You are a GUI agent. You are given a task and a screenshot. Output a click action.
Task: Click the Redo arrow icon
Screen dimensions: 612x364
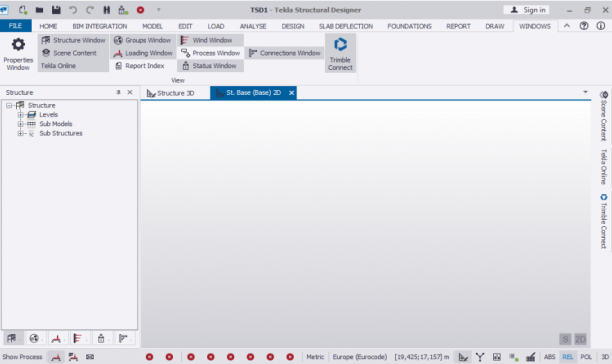pos(90,10)
